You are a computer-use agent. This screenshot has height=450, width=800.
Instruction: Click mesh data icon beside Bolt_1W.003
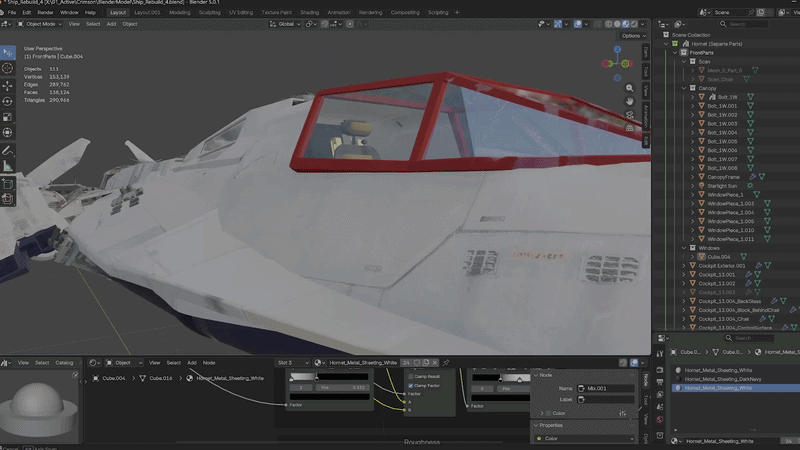point(751,123)
